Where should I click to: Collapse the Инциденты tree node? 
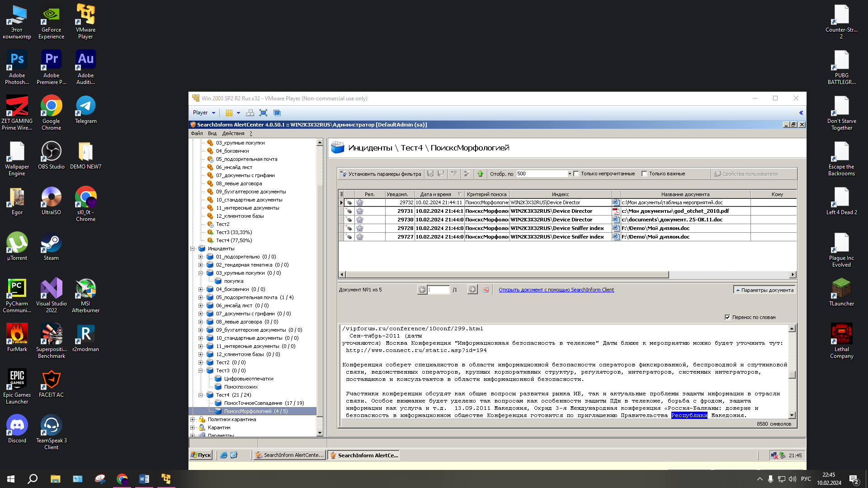[x=193, y=249]
